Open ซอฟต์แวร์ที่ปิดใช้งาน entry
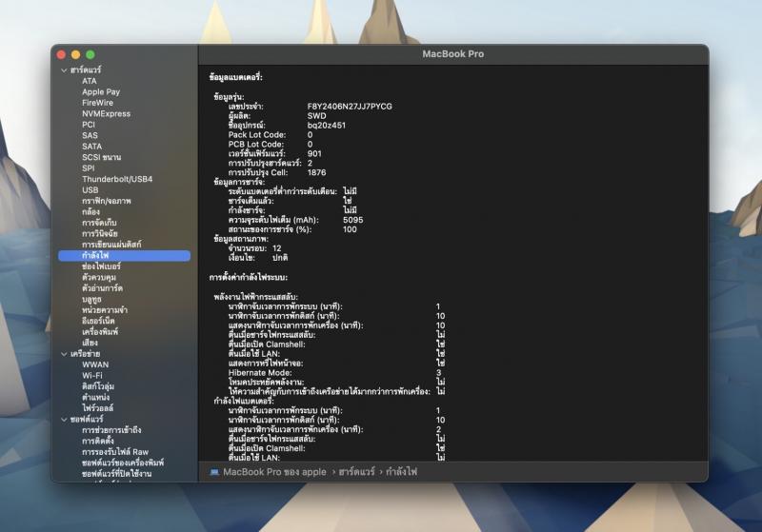This screenshot has width=762, height=532. 116,474
